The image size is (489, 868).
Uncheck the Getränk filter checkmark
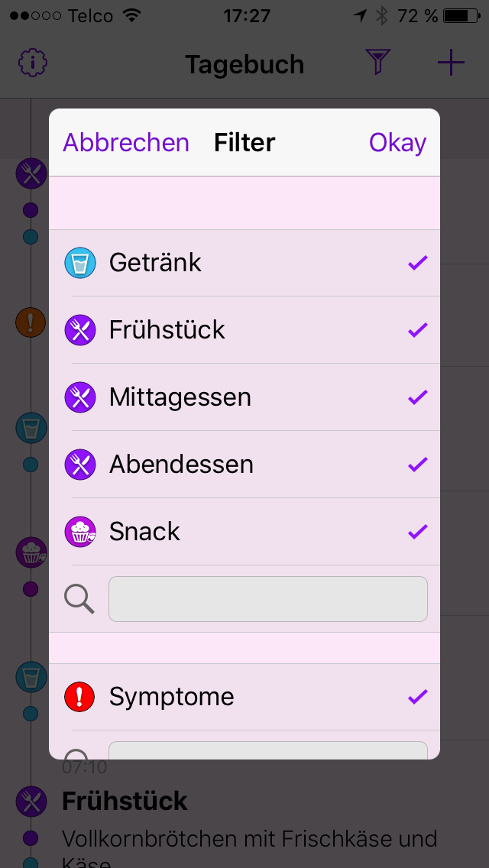(418, 263)
